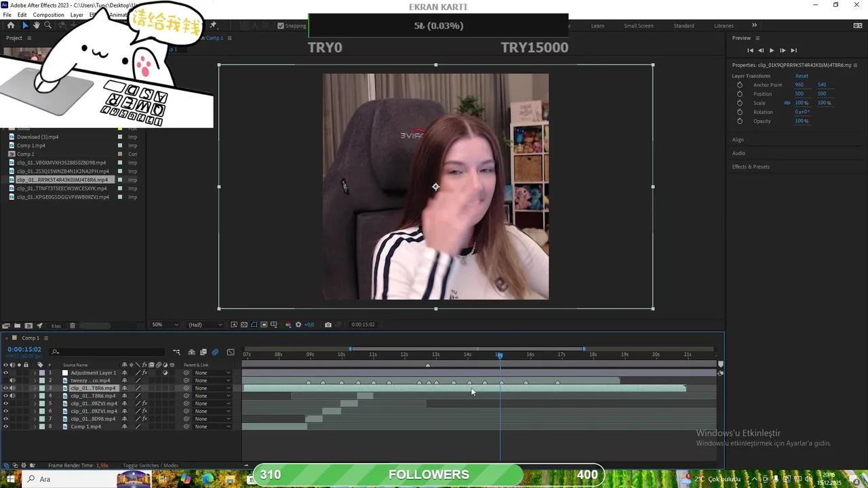Hide the Comp 1.mp4 layer 8
This screenshot has width=868, height=488.
pyautogui.click(x=6, y=426)
